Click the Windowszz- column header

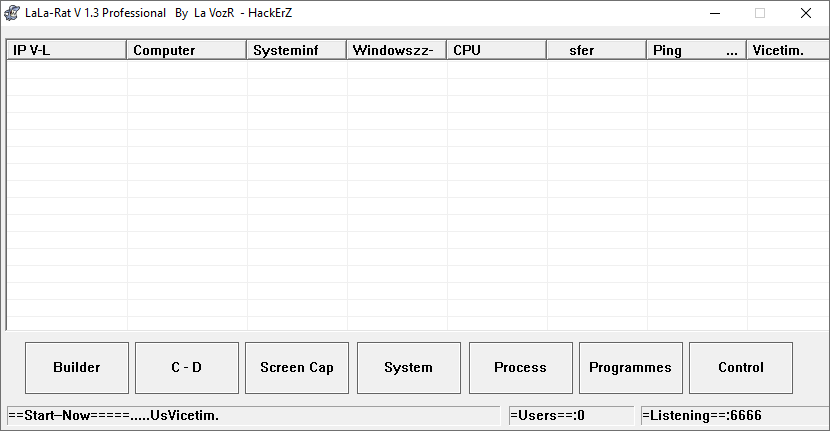[x=396, y=50]
